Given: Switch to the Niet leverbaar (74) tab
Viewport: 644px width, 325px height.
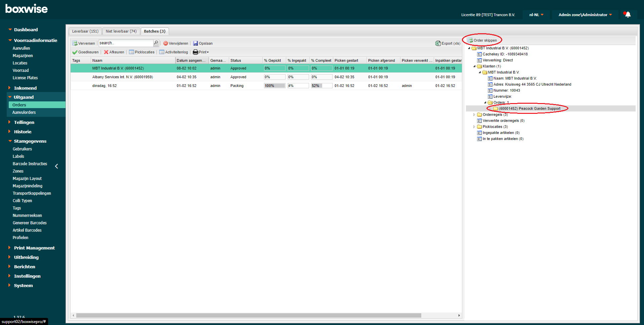Looking at the screenshot, I should [121, 31].
